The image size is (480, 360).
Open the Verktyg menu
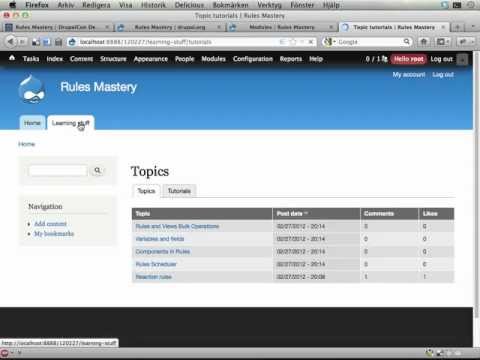(x=269, y=5)
